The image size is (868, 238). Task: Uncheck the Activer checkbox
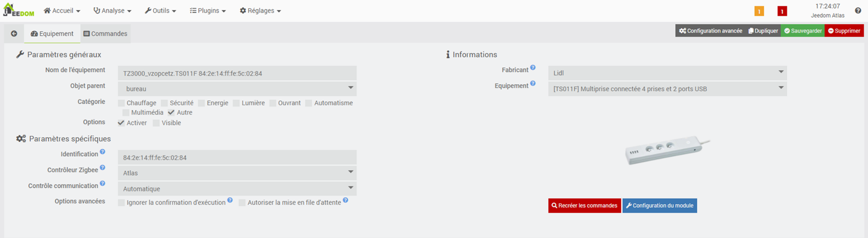121,123
